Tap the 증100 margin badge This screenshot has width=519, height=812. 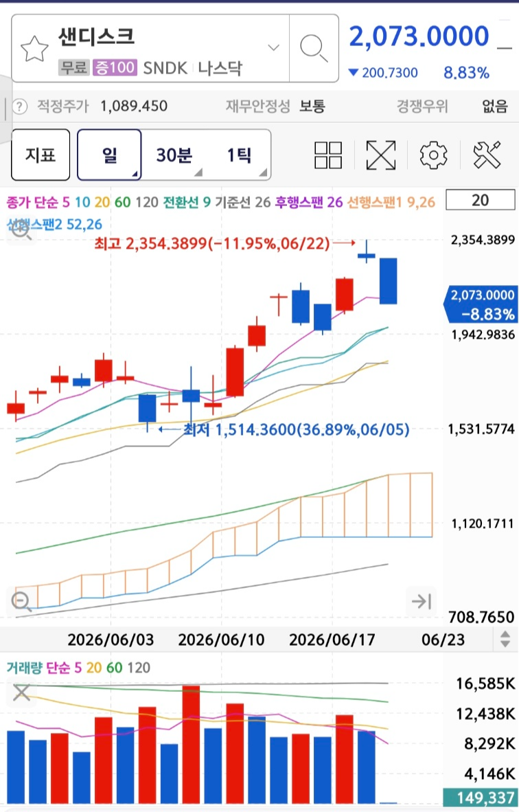tap(115, 67)
